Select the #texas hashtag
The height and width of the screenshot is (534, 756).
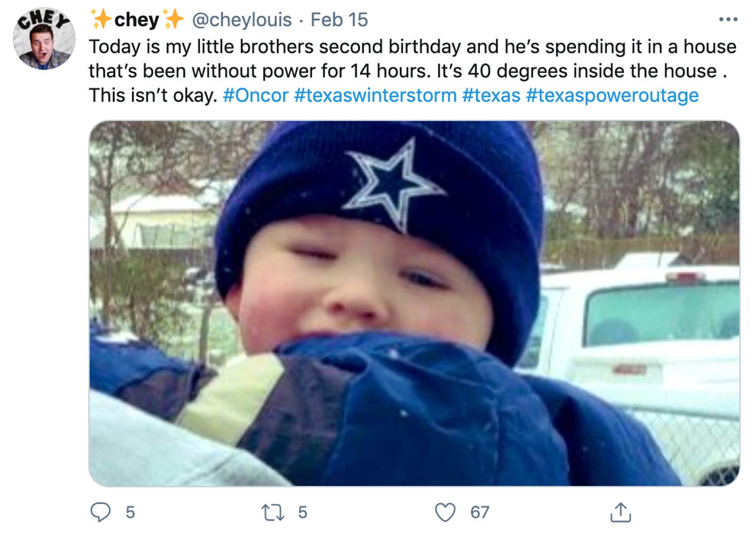(x=491, y=95)
